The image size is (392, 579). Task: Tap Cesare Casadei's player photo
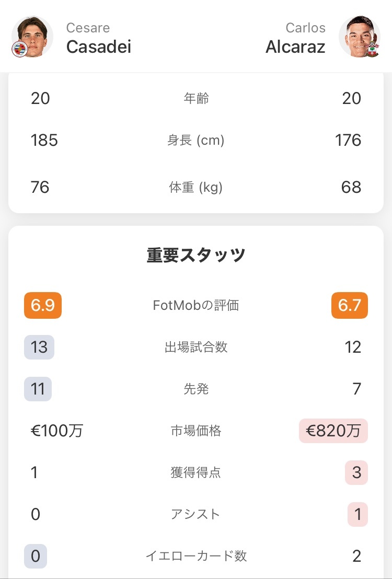click(x=32, y=36)
